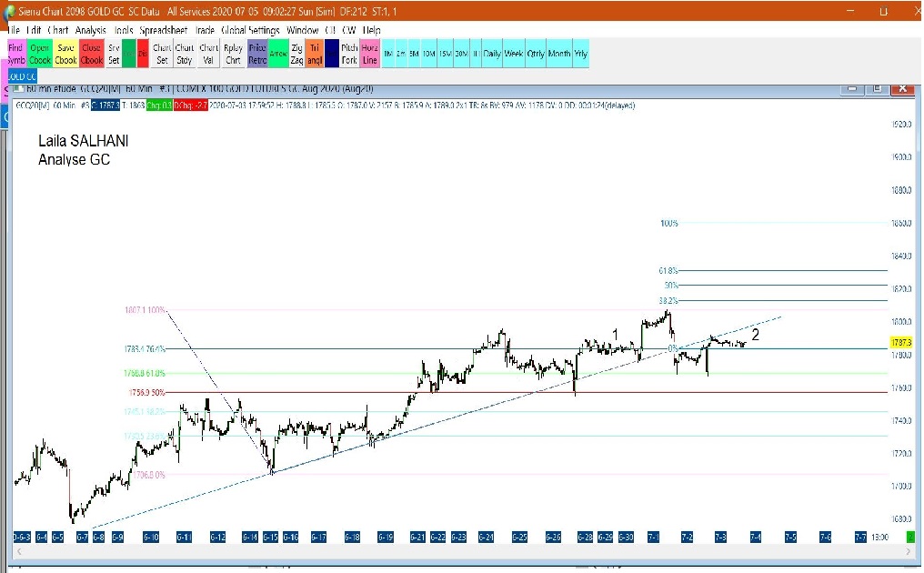Click the DChg: -2.7 header field
Screen dimensions: 924x573
point(190,106)
